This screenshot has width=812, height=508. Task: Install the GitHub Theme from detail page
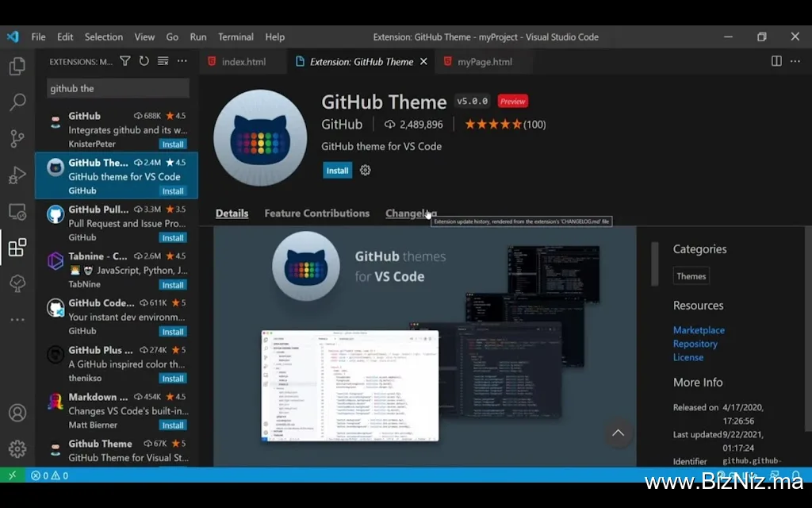coord(337,170)
